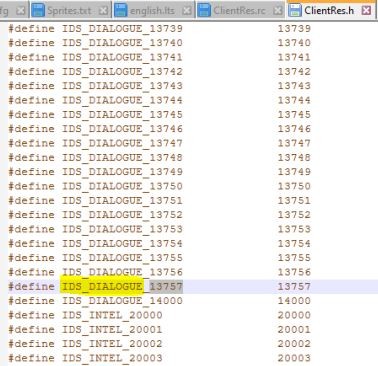Screen dimensions: 378x366
Task: Click the IDS_DIALOGUE_13743 identifier
Action: (x=122, y=86)
